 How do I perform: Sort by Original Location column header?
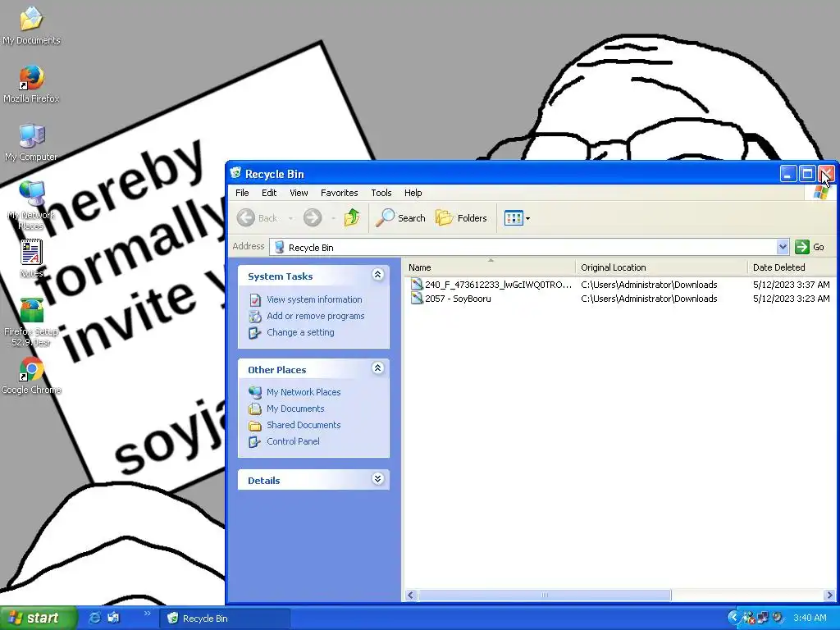tap(662, 267)
